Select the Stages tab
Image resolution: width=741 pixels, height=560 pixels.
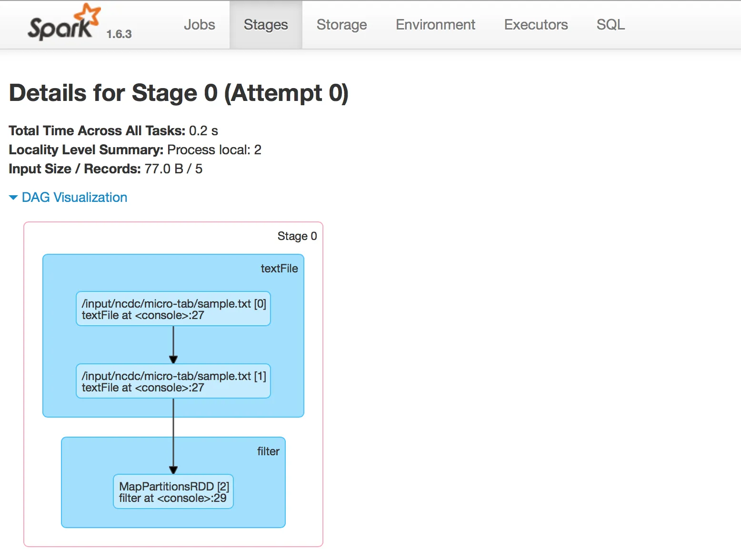266,25
